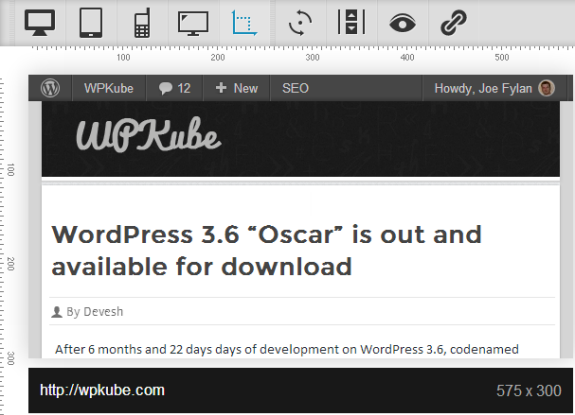Open the WordPress logo menu
The image size is (575, 415).
pyautogui.click(x=51, y=88)
